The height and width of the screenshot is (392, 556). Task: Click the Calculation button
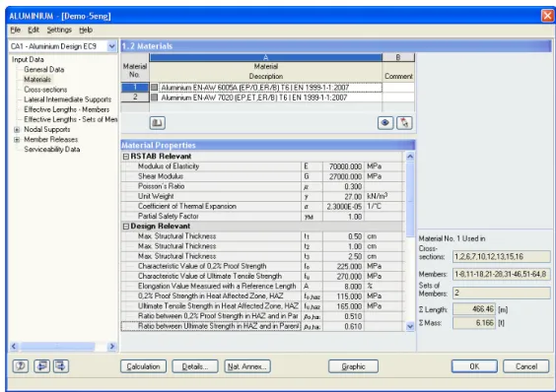click(x=143, y=366)
